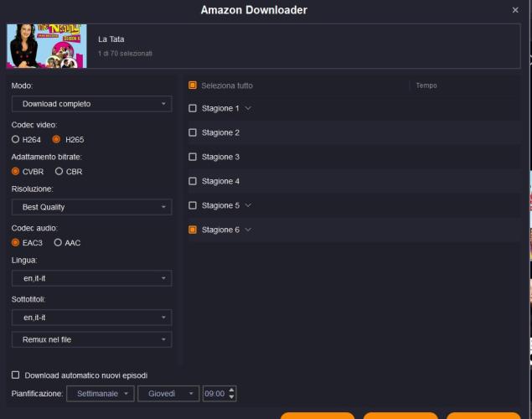Viewport: 532px width, 419px height.
Task: Close the Amazon Downloader dialog
Action: click(515, 10)
